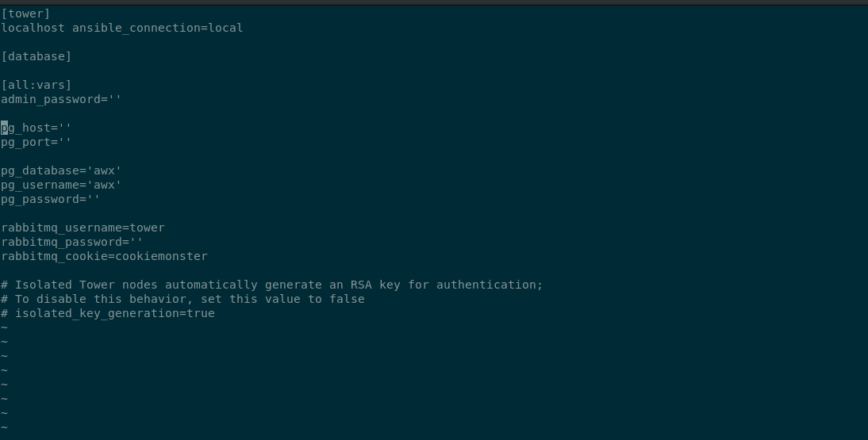Click the Isolated Tower nodes comment line
868x440 pixels.
point(271,285)
